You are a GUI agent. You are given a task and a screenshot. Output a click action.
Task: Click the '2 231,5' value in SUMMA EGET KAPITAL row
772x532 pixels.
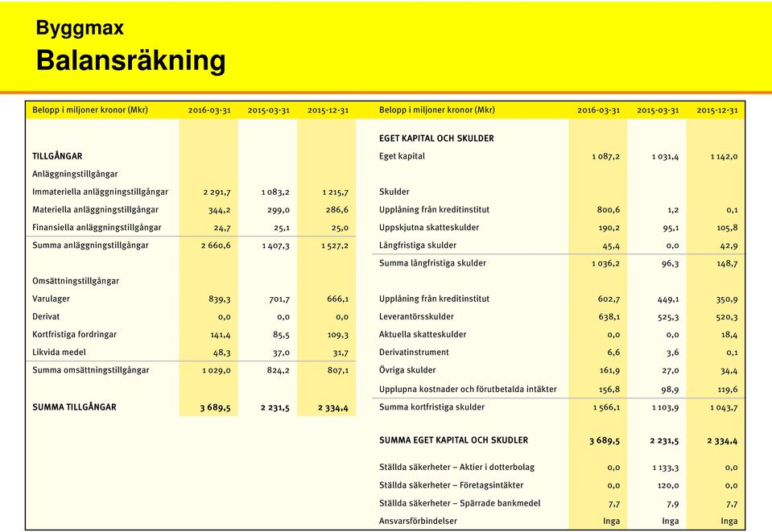coord(664,440)
